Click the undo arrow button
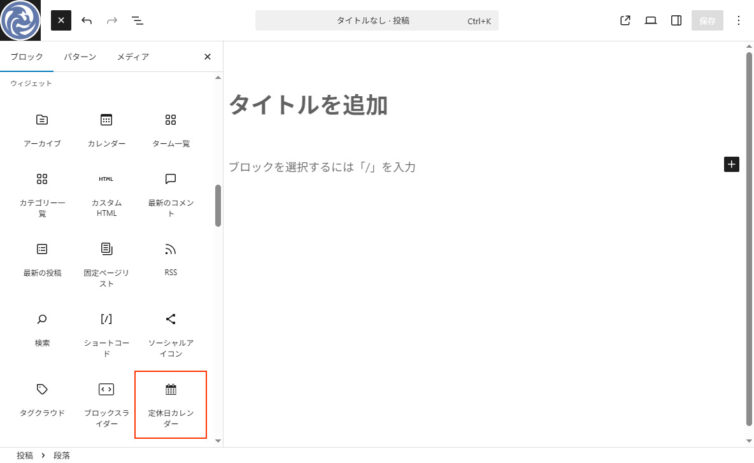Image resolution: width=754 pixels, height=463 pixels. tap(87, 20)
